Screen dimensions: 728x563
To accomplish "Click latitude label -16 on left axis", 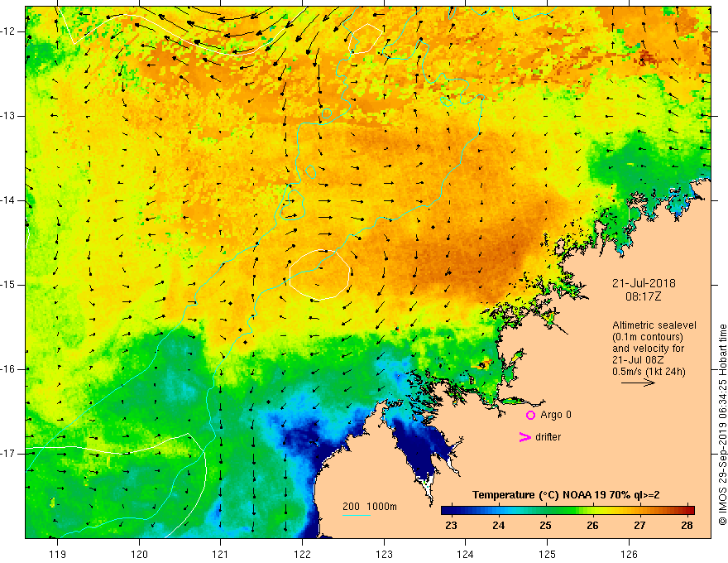I will point(8,368).
